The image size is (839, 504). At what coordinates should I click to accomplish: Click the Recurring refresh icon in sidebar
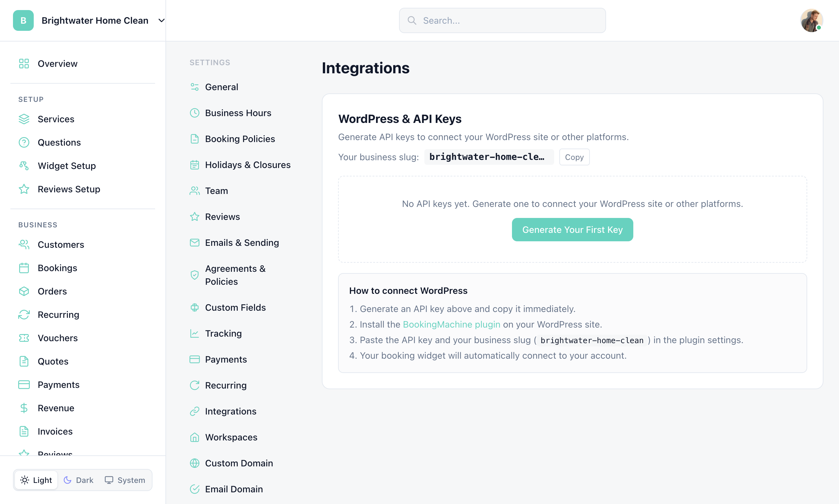pos(24,315)
